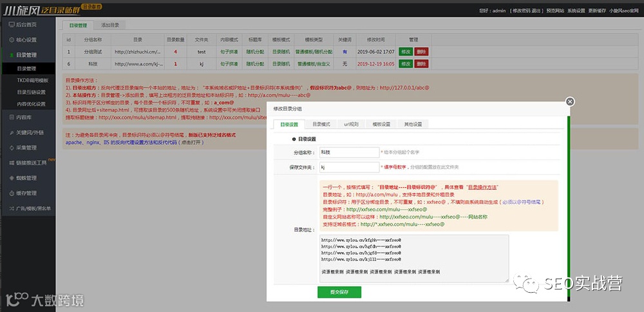Close the 修改目录分组 dialog with X
The width and height of the screenshot is (644, 312).
coord(570,102)
